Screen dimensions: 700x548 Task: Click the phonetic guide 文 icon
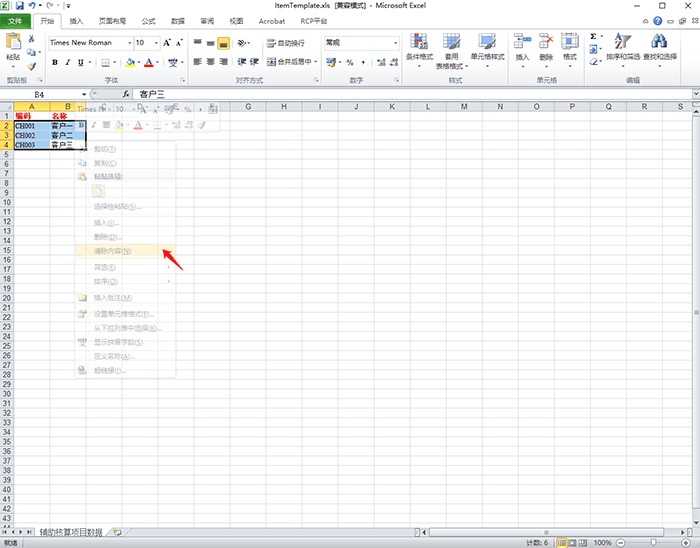pos(173,62)
